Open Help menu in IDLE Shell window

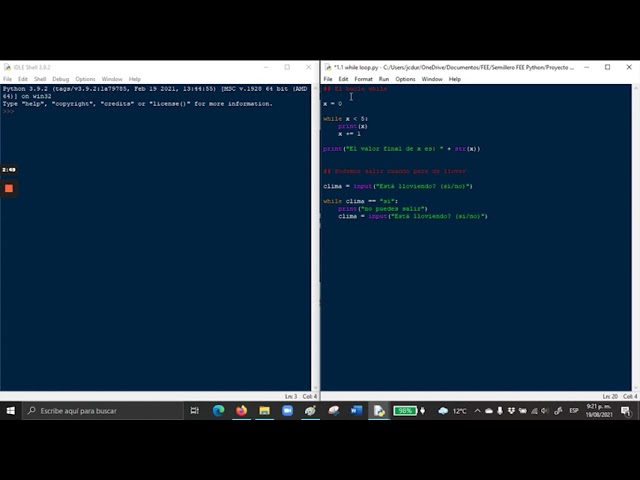[135, 79]
